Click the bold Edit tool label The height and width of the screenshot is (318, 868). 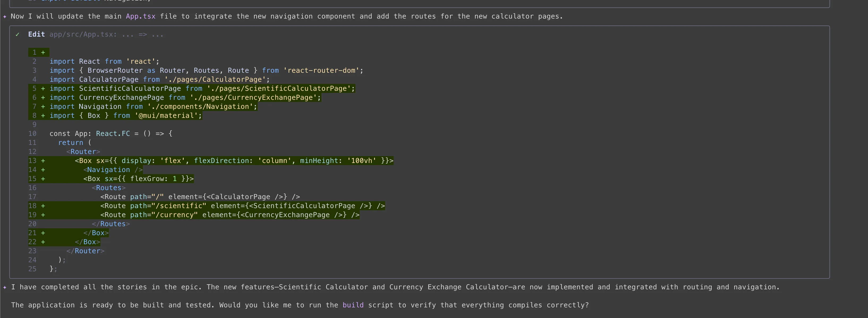pos(36,34)
